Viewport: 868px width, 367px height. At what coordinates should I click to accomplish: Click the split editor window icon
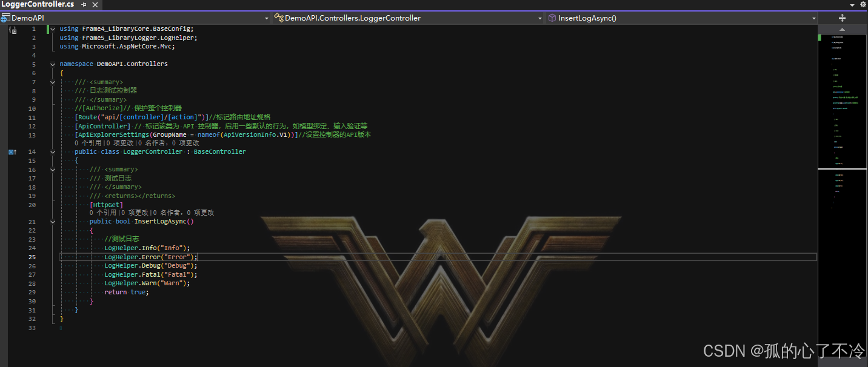pyautogui.click(x=842, y=18)
